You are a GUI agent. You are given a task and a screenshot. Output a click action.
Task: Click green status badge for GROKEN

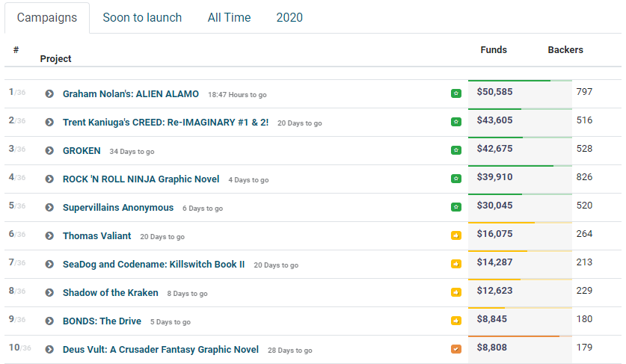[x=456, y=150]
